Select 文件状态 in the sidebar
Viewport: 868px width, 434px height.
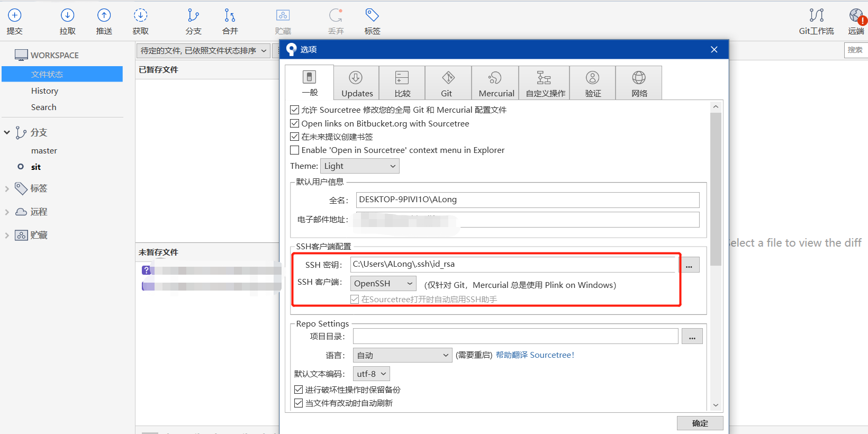[x=62, y=74]
